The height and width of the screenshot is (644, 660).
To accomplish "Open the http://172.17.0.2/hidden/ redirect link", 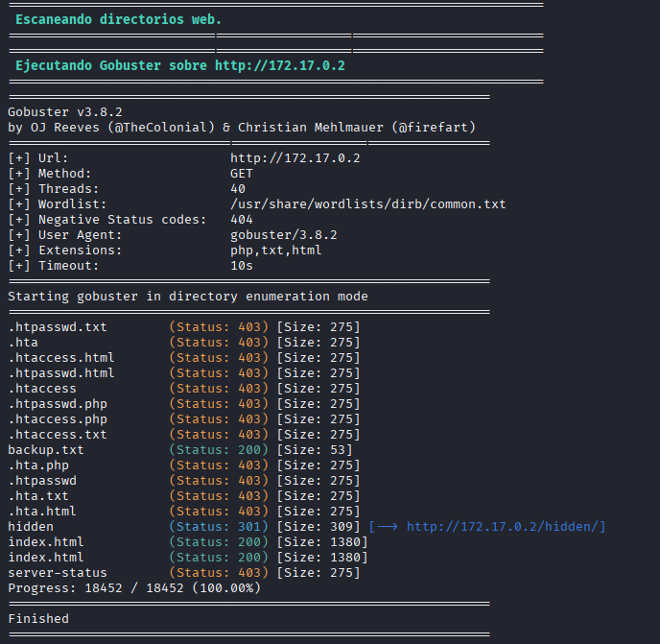I will click(x=506, y=527).
